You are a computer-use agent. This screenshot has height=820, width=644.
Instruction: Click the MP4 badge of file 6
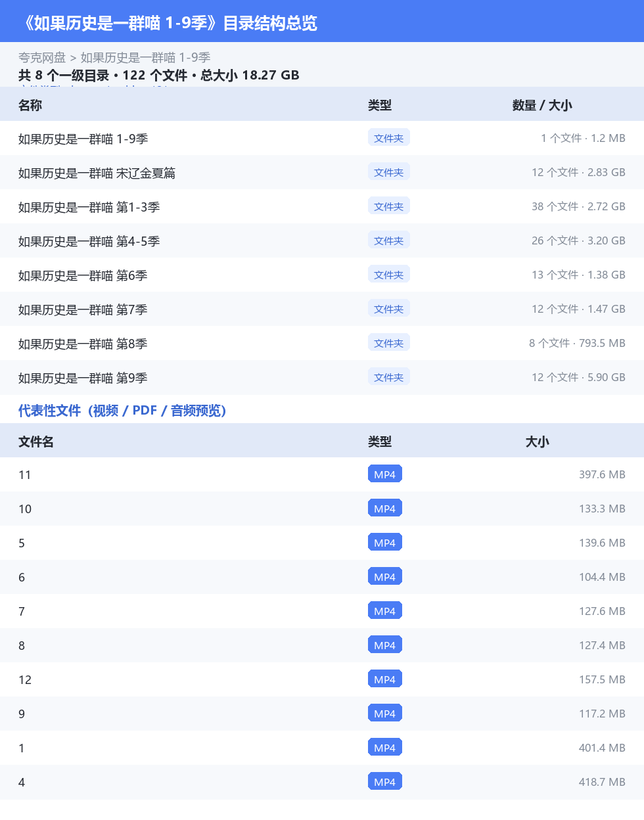385,577
